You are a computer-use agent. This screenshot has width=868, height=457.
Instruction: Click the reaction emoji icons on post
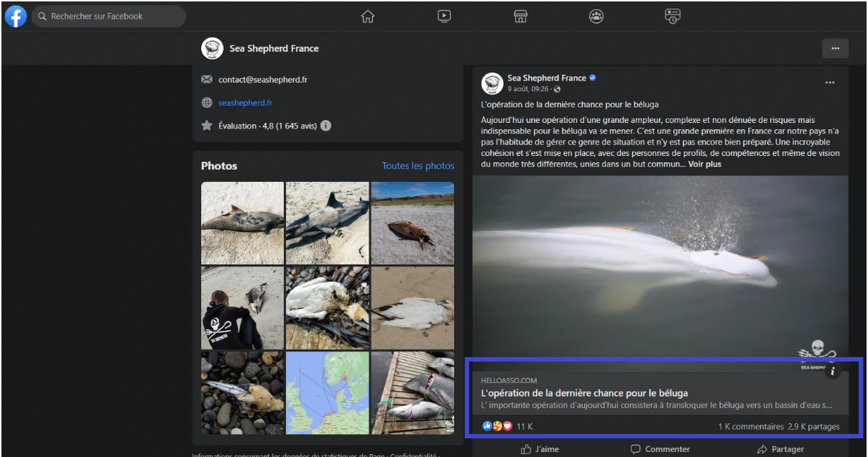click(x=497, y=426)
